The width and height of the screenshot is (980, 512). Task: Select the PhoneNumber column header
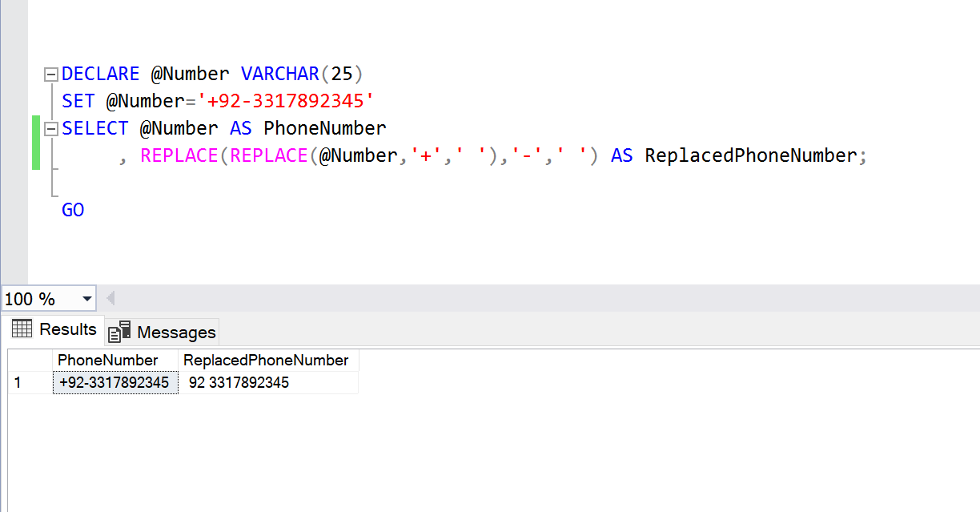115,360
